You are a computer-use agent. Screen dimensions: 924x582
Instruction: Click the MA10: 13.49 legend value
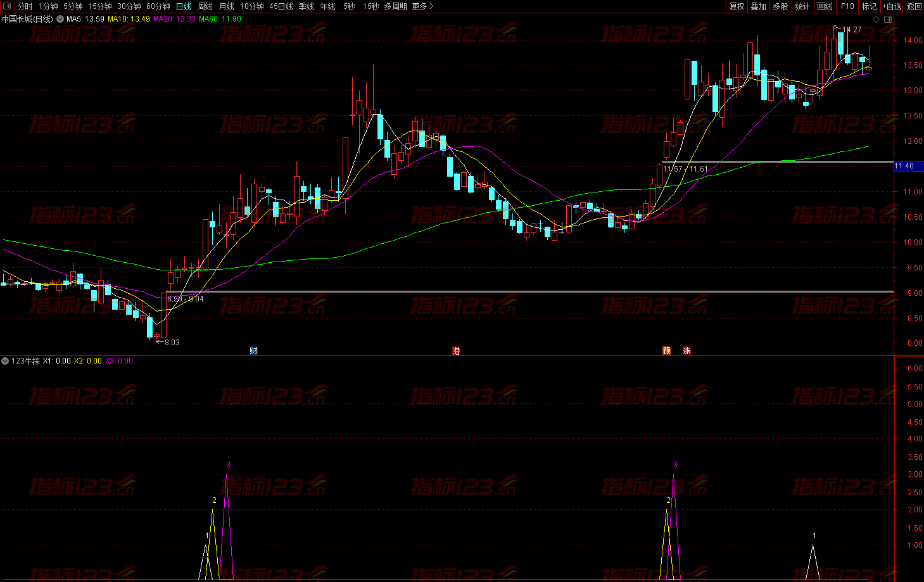pos(129,19)
